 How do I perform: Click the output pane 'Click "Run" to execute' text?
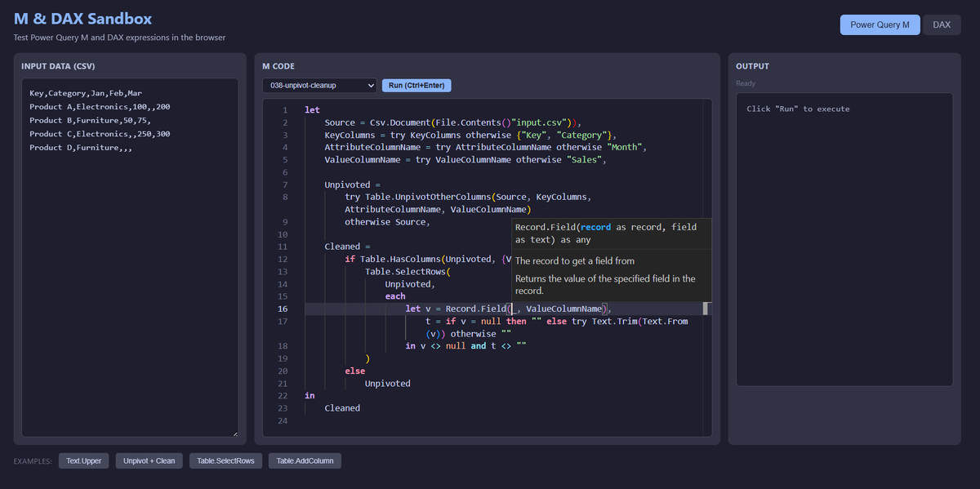click(x=798, y=109)
